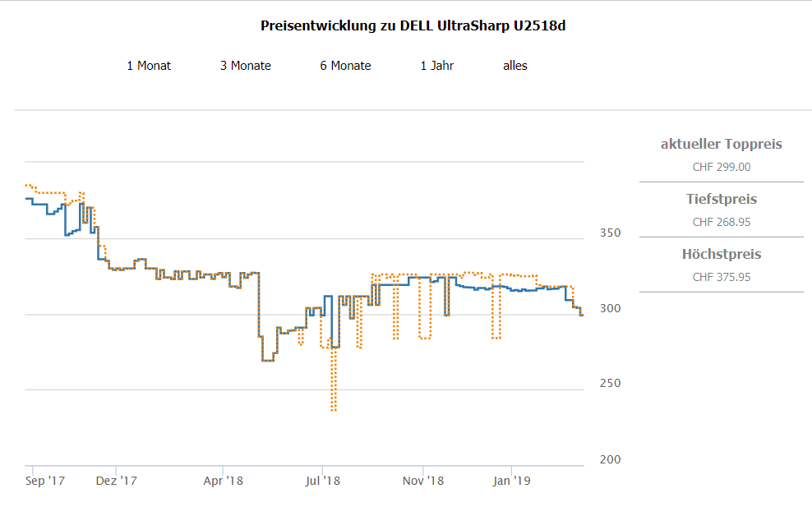
Task: Select the 'CHF 268.95' lowest price value
Action: tap(721, 222)
